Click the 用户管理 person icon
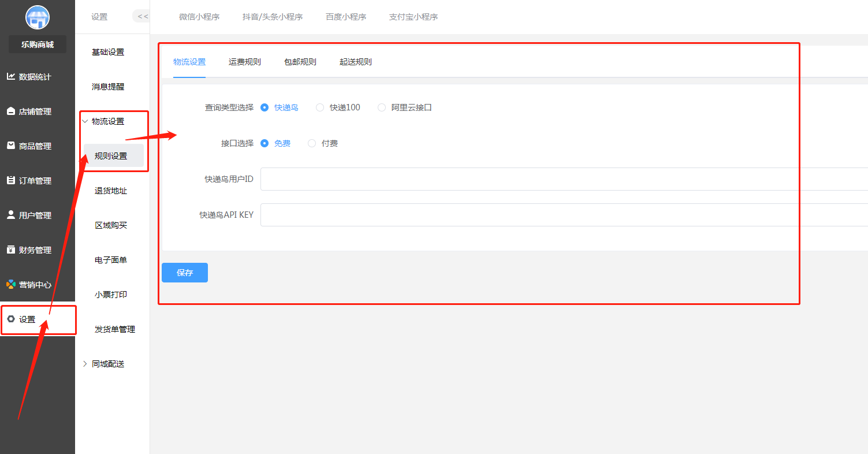This screenshot has width=868, height=454. coord(11,215)
